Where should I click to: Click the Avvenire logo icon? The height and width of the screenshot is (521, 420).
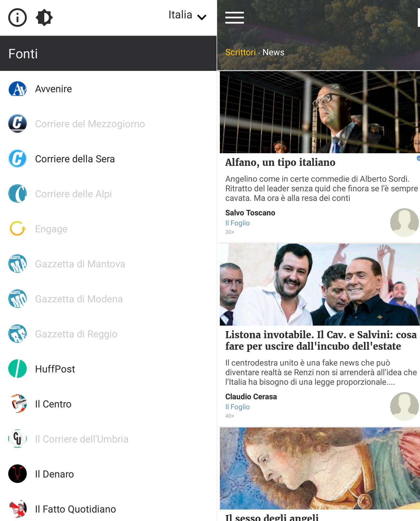(x=17, y=89)
